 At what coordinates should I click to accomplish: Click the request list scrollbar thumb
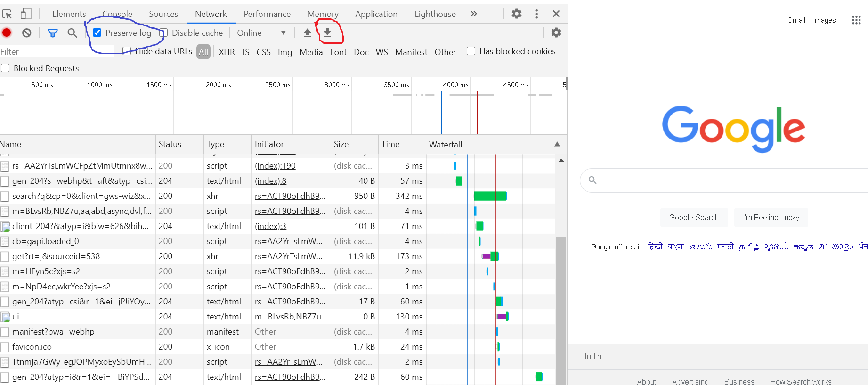tap(561, 311)
